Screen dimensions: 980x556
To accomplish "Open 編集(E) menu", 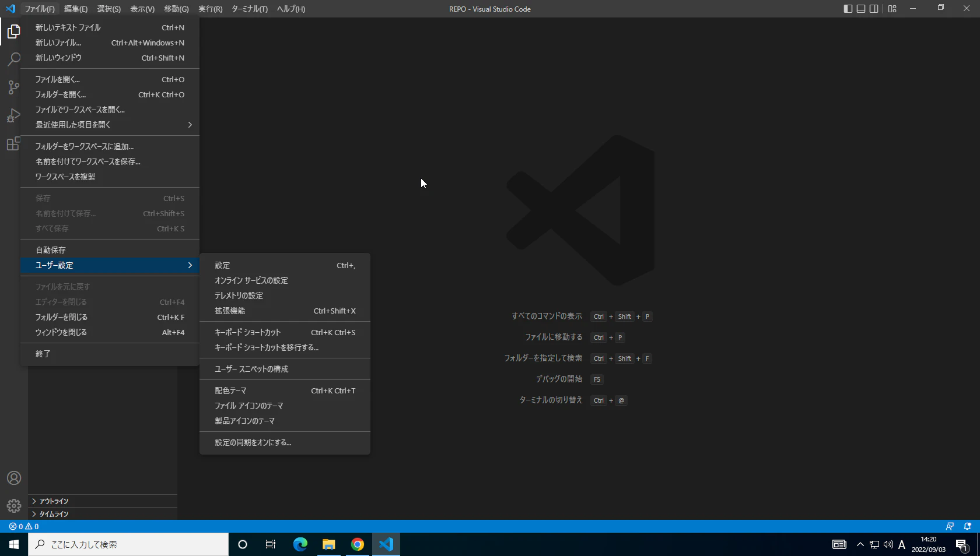I will coord(76,9).
